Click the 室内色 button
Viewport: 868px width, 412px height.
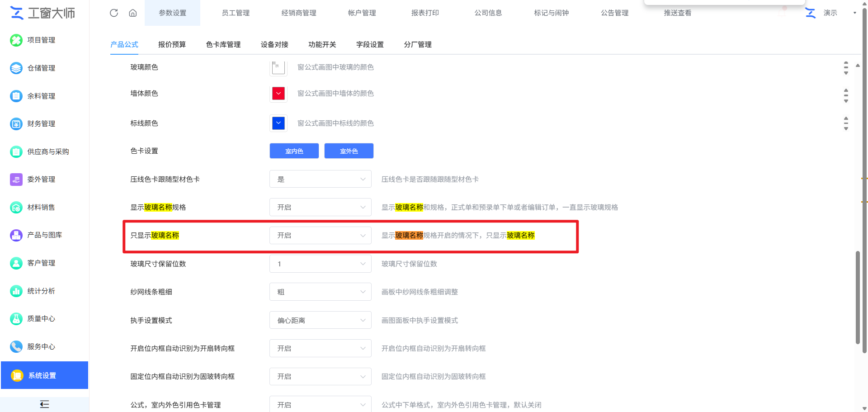[294, 151]
